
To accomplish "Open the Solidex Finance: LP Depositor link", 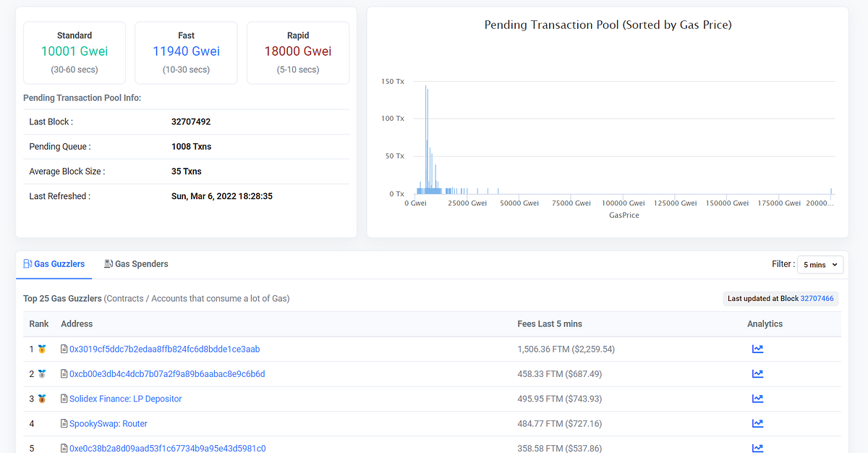I will [x=125, y=399].
